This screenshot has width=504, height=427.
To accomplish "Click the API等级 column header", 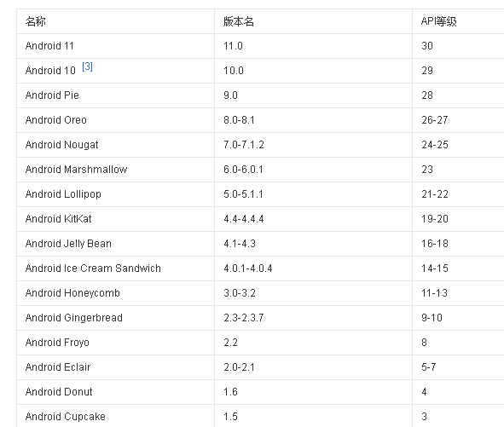I will pos(458,21).
